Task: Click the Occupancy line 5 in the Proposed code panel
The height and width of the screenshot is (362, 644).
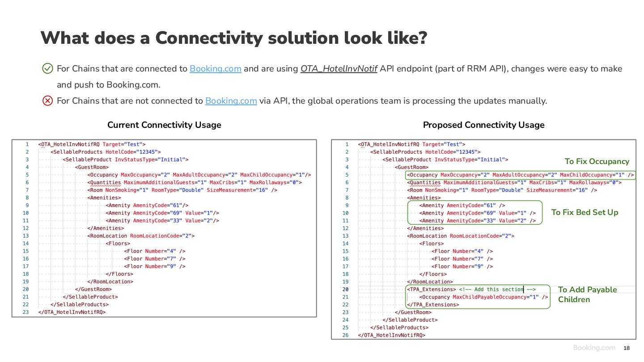Action: coord(521,175)
